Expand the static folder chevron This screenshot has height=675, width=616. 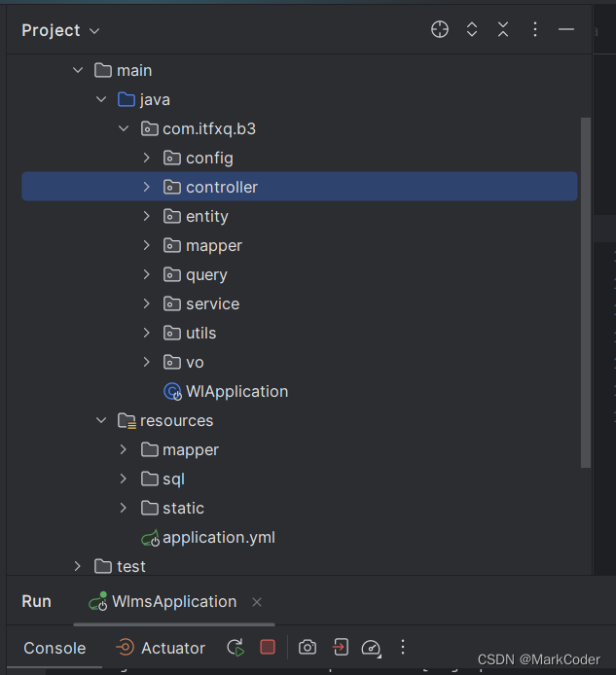coord(124,508)
